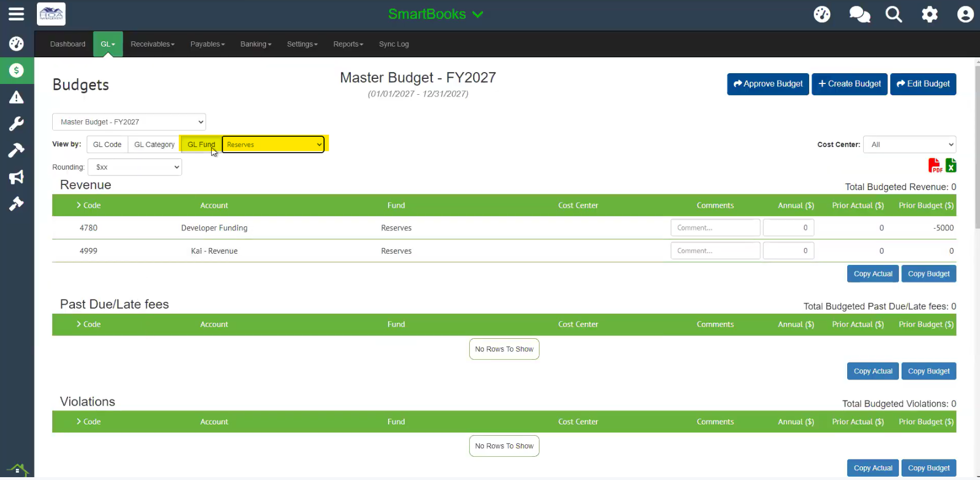Click Copy Budget under Past Due/Late fees
This screenshot has width=980, height=480.
(928, 371)
